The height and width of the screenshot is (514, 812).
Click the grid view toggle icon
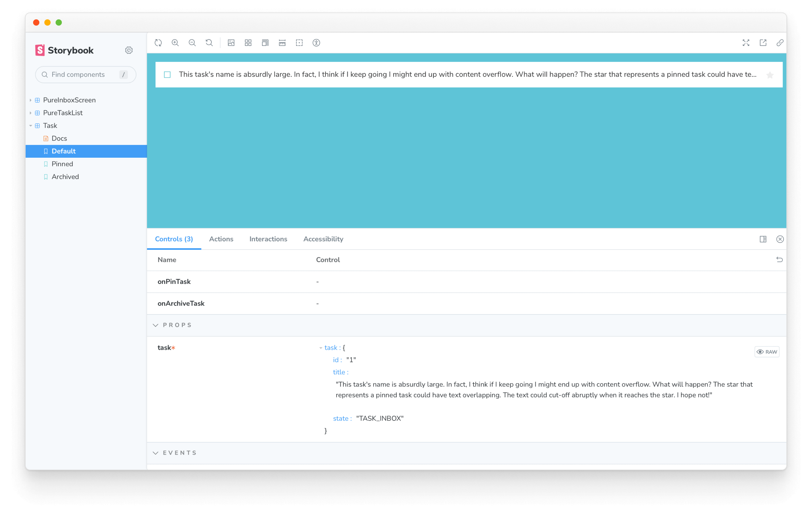tap(248, 42)
